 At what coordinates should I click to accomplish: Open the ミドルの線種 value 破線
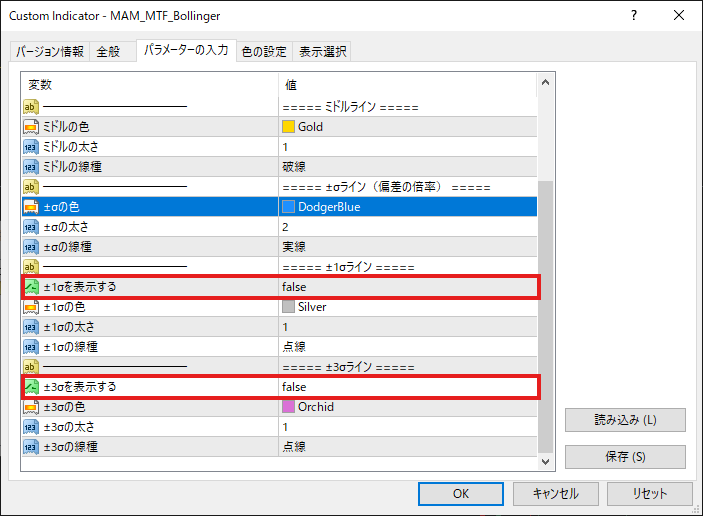[x=408, y=167]
